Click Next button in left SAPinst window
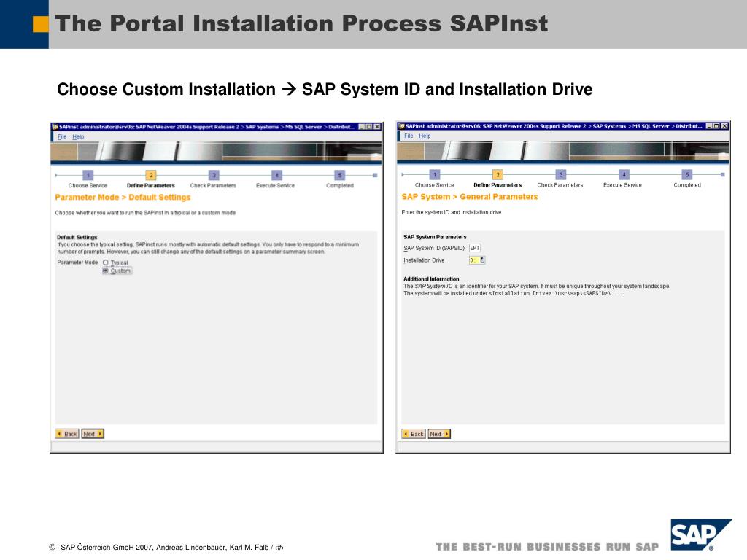Viewport: 747px width, 560px height. pyautogui.click(x=93, y=434)
